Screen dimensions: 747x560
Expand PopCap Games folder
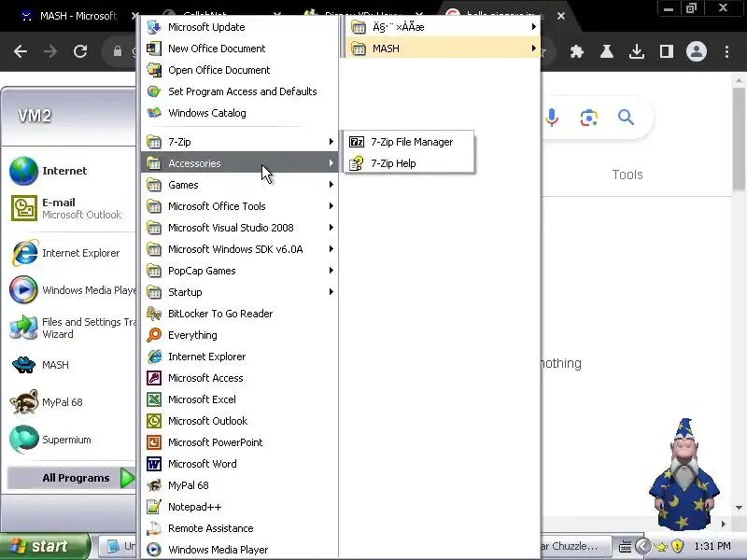(239, 270)
